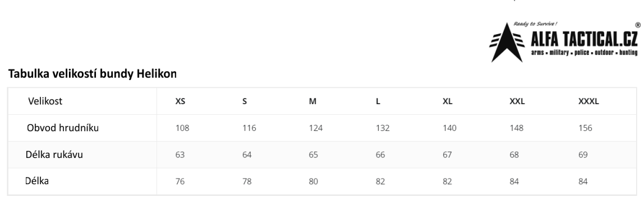Select the value 156 under XXXL

[585, 128]
